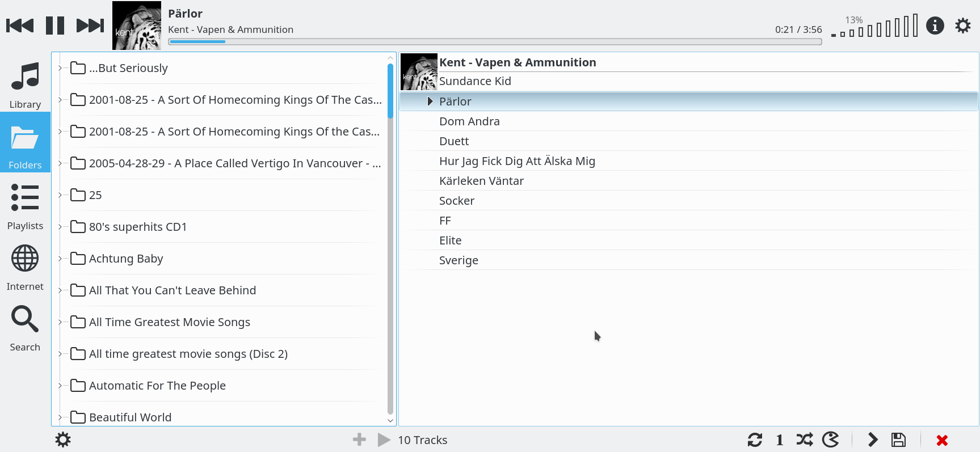Viewport: 980px width, 452px height.
Task: Select the track FF
Action: pyautogui.click(x=689, y=221)
